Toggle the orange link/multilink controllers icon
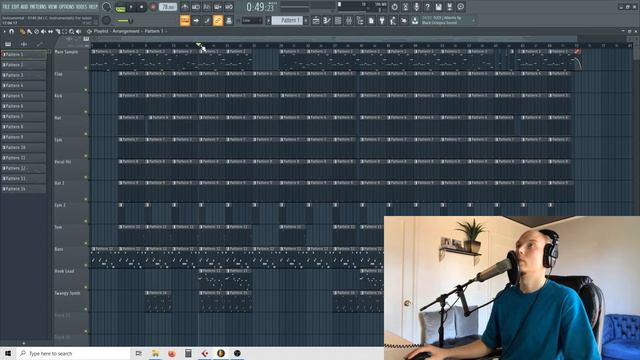This screenshot has height=360, width=640. pos(218,20)
